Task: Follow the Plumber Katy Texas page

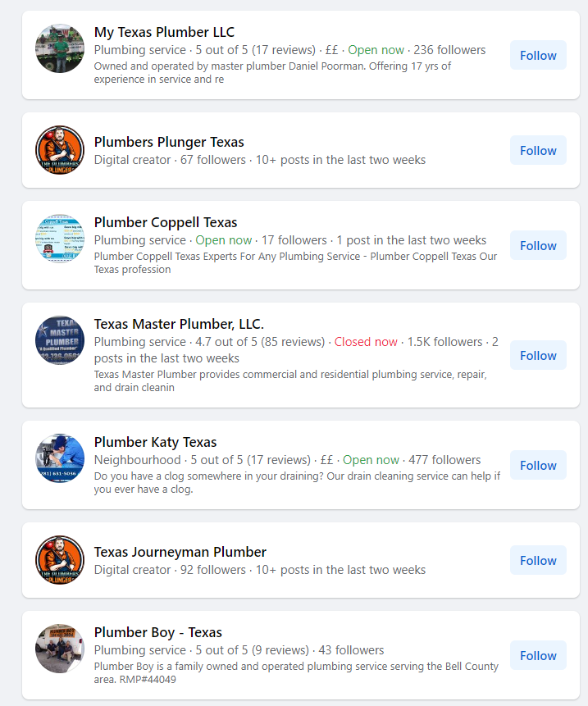Action: 537,465
